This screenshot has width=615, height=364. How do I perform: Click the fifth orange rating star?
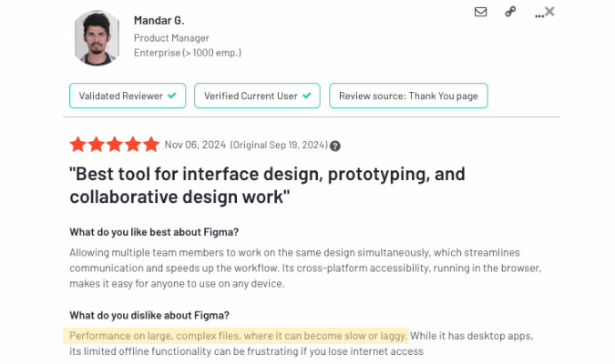(x=151, y=145)
